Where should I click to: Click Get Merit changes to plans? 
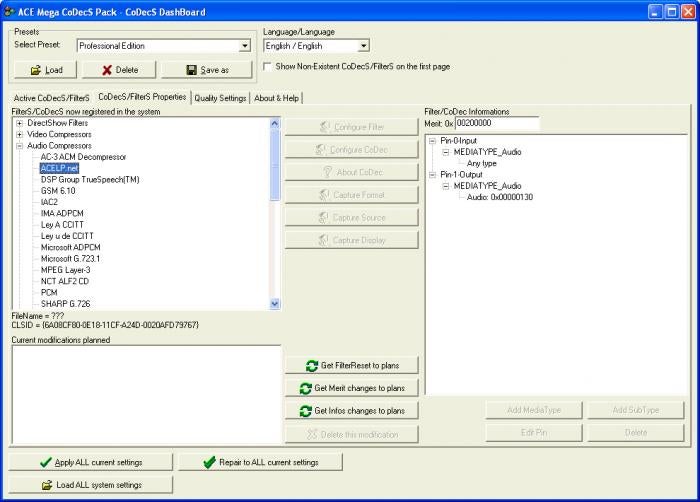pyautogui.click(x=352, y=388)
